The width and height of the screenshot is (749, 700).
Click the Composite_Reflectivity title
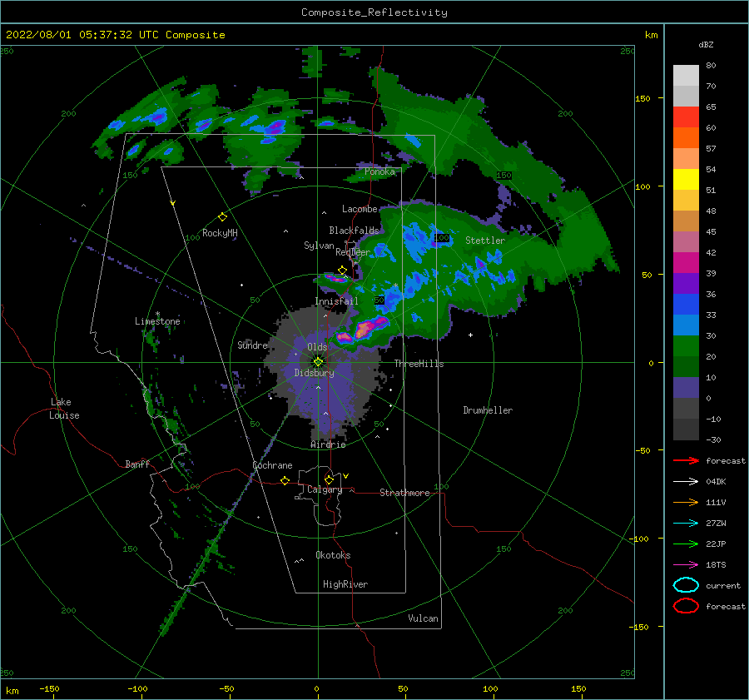[x=374, y=12]
